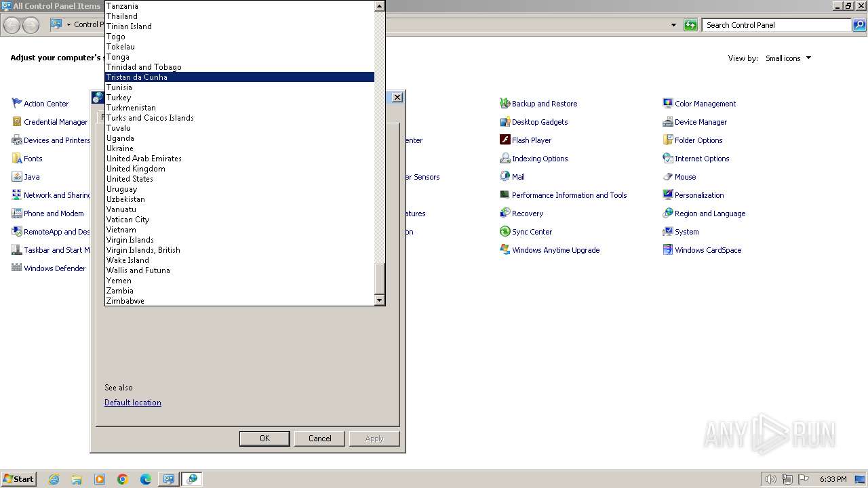The image size is (868, 488).
Task: Open Windows Defender icon
Action: point(17,268)
